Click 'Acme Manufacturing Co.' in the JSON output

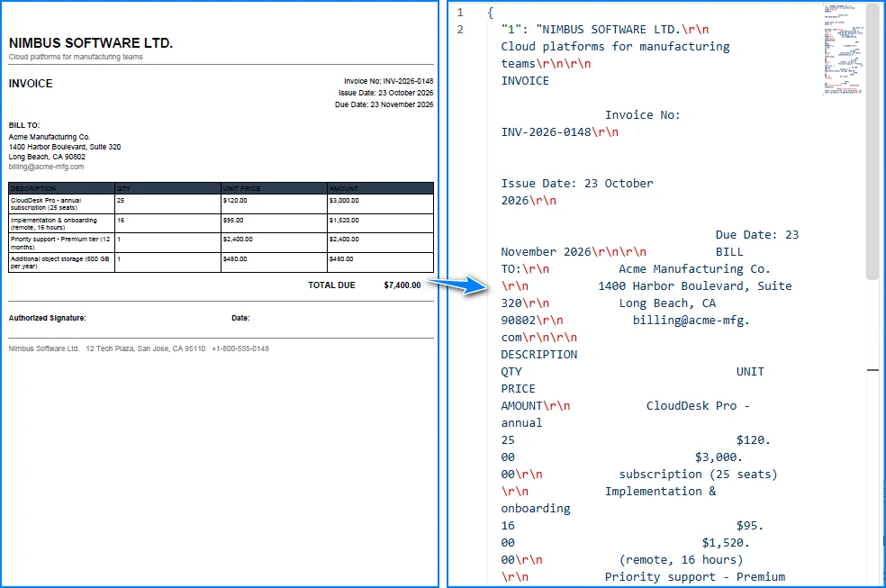coord(694,269)
